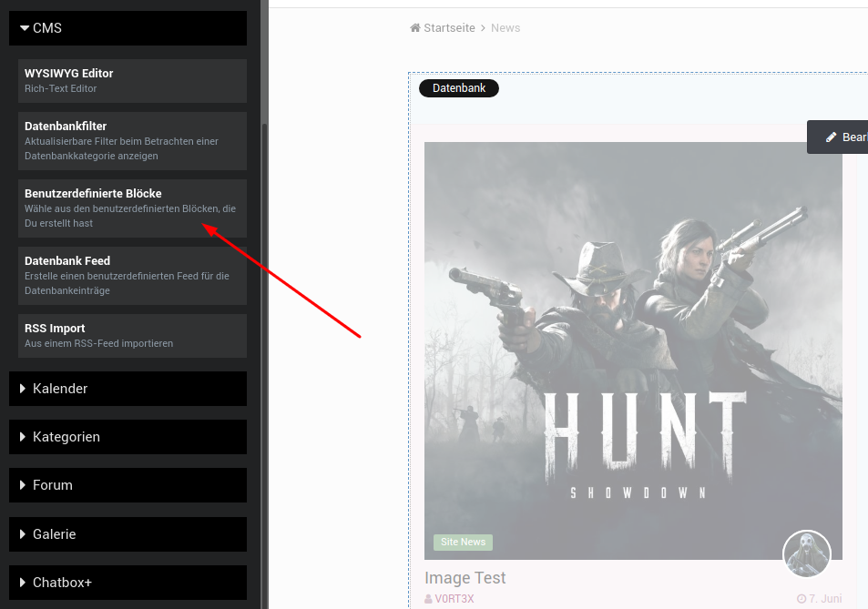The height and width of the screenshot is (609, 868).
Task: Select the Datenbankfilter block
Action: point(132,141)
